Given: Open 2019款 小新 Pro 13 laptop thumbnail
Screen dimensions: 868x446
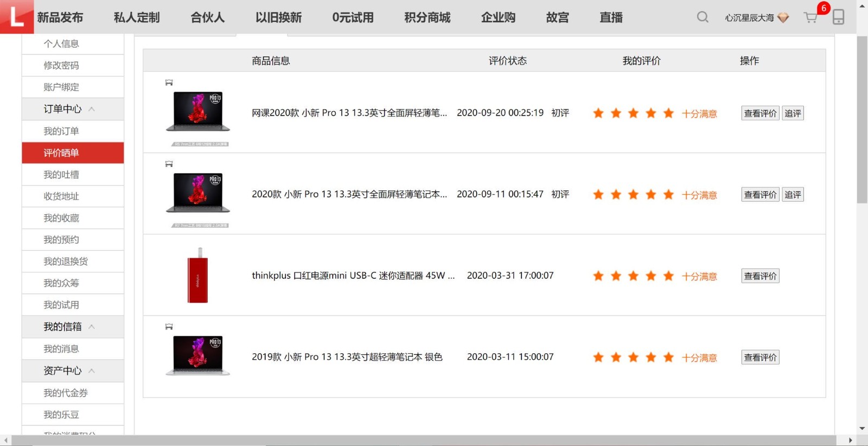Looking at the screenshot, I should [x=198, y=356].
